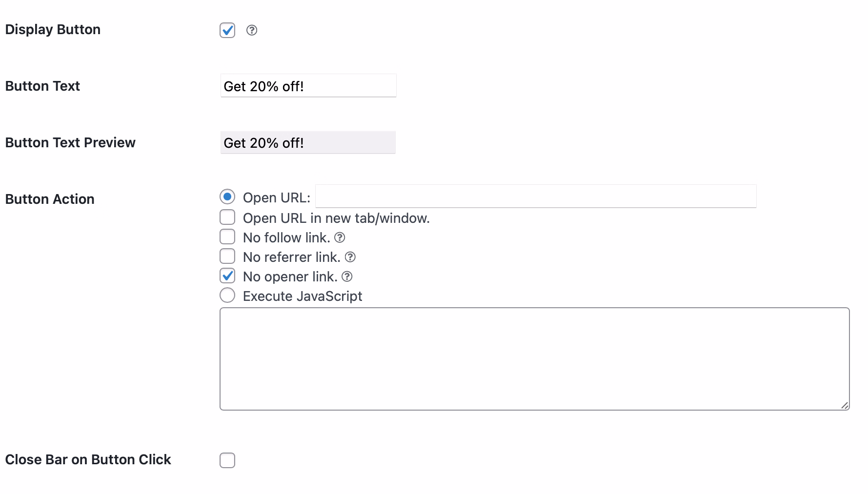This screenshot has height=494, width=868.
Task: Select the Open URL action option
Action: coord(227,197)
